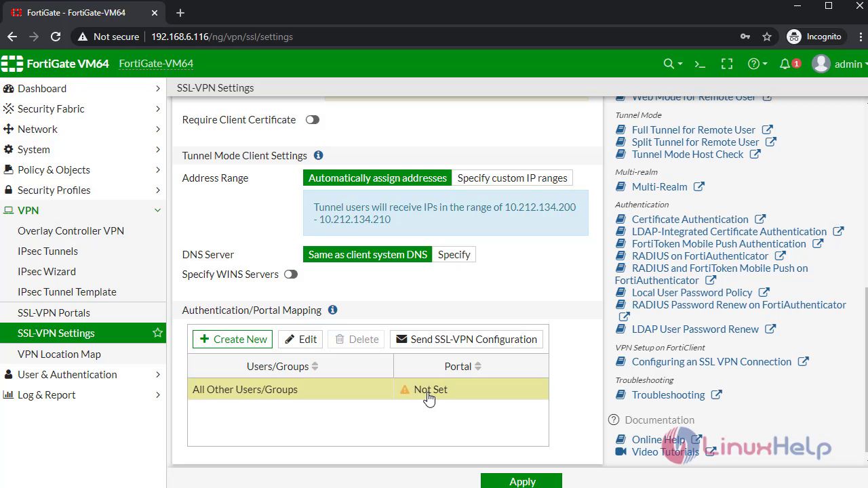The width and height of the screenshot is (868, 488).
Task: Select Specify custom IP ranges option
Action: tap(512, 178)
